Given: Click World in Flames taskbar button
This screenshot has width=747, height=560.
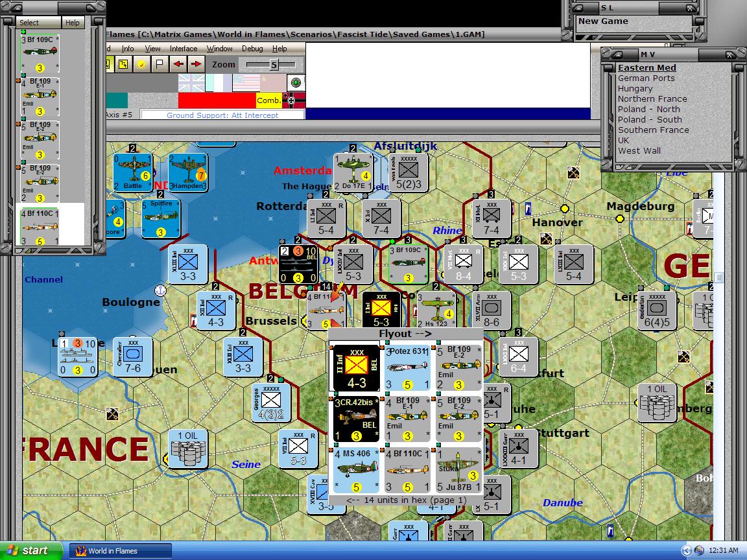Looking at the screenshot, I should 121,551.
